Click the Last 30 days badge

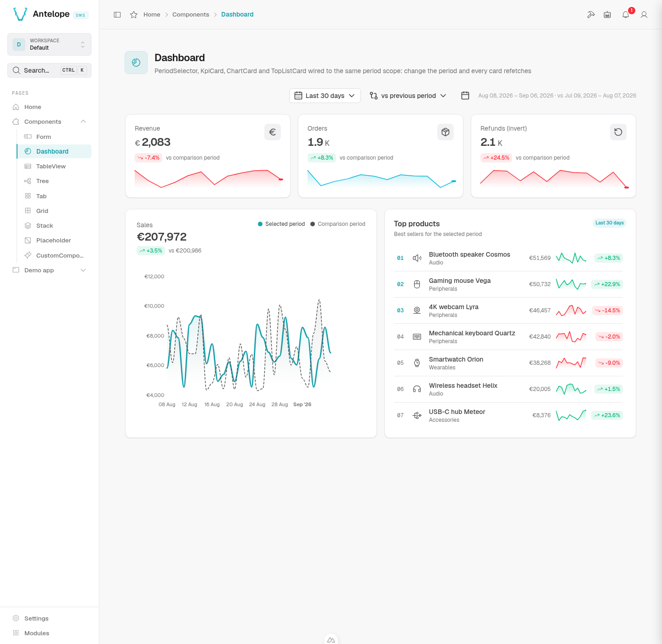(610, 223)
